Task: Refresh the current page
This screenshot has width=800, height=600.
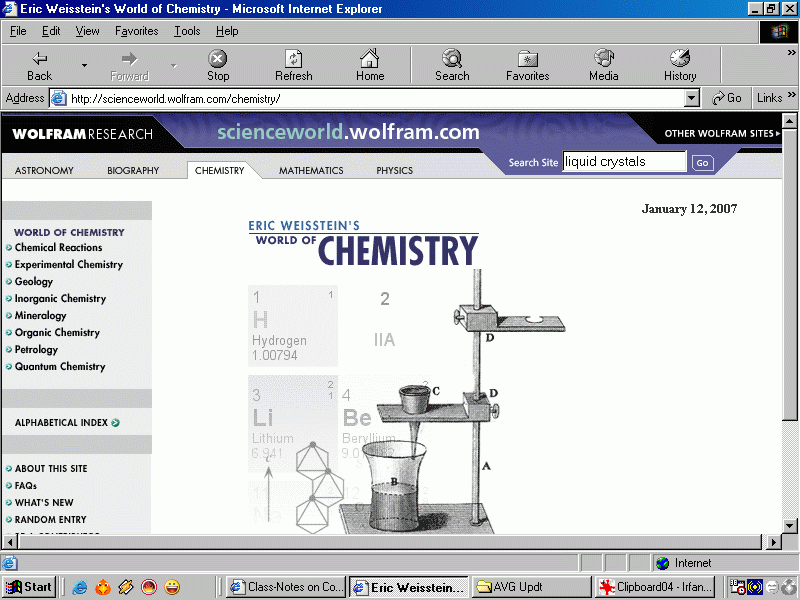Action: click(x=293, y=66)
